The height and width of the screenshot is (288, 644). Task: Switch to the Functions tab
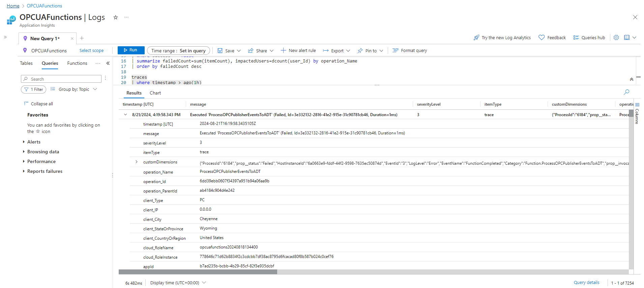tap(77, 63)
